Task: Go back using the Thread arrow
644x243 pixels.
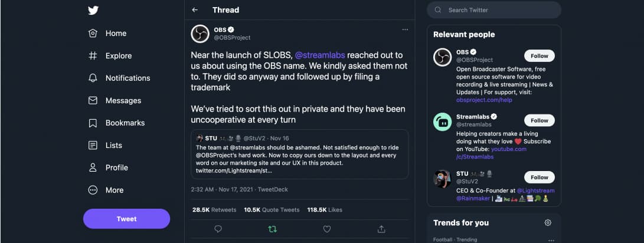Action: pos(195,10)
